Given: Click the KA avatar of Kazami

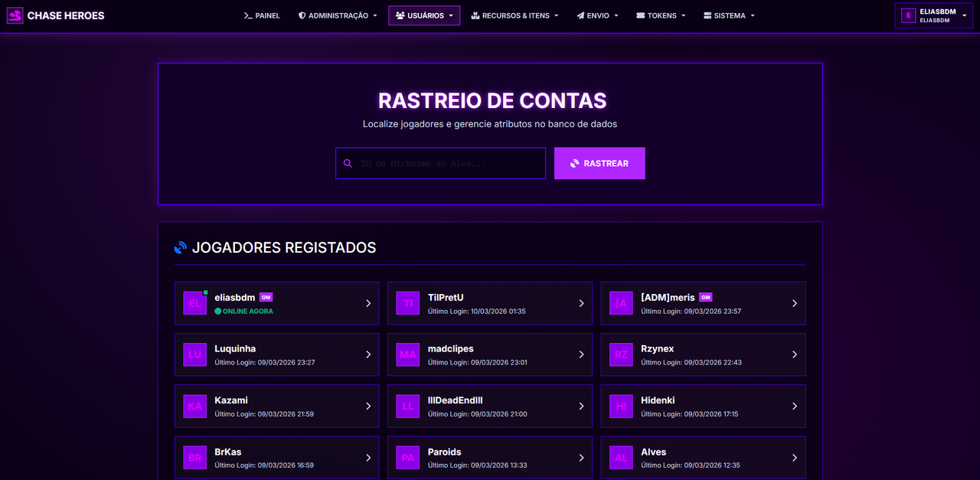Looking at the screenshot, I should pos(194,406).
